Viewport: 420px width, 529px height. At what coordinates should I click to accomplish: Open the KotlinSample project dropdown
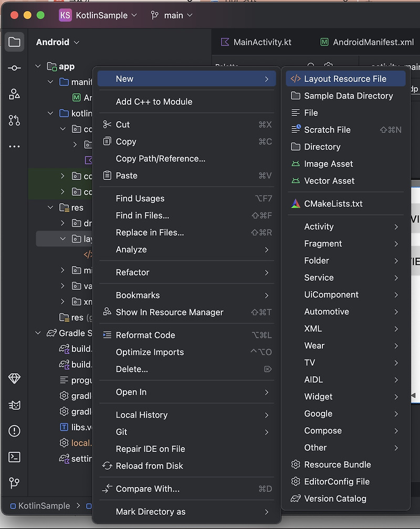tap(98, 15)
